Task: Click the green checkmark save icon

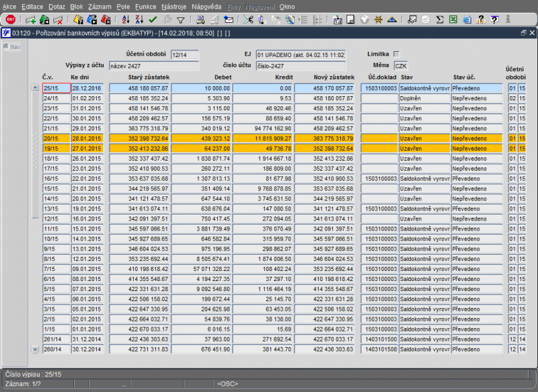Action: click(x=153, y=19)
